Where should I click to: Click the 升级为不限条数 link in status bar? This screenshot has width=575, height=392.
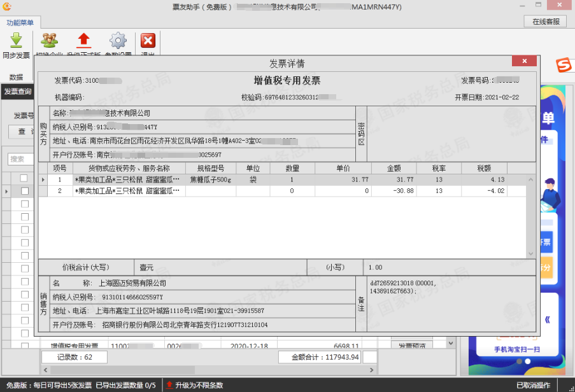coord(199,385)
